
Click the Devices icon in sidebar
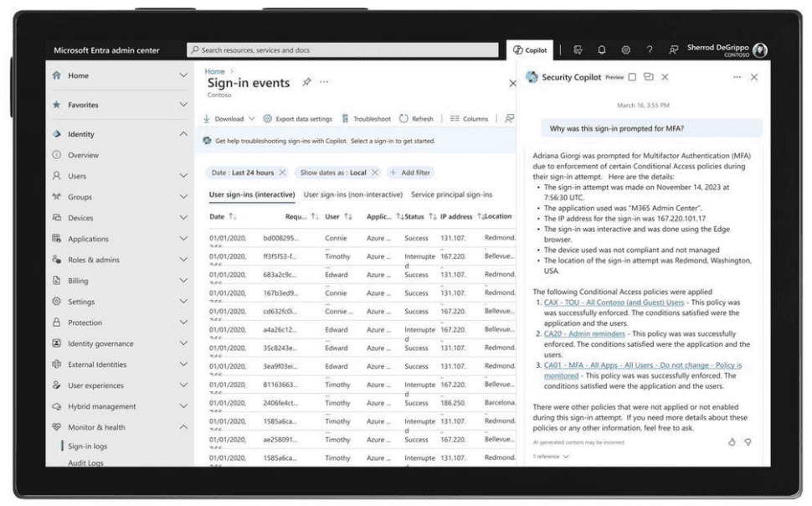click(56, 218)
